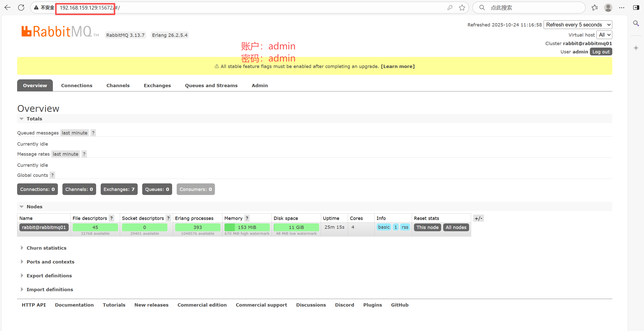The width and height of the screenshot is (644, 331).
Task: Open the browser settings ellipsis menu
Action: 622,8
